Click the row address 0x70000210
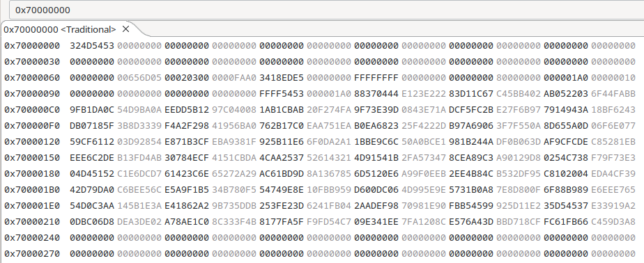Viewport: 644px width, 263px height. 32,221
